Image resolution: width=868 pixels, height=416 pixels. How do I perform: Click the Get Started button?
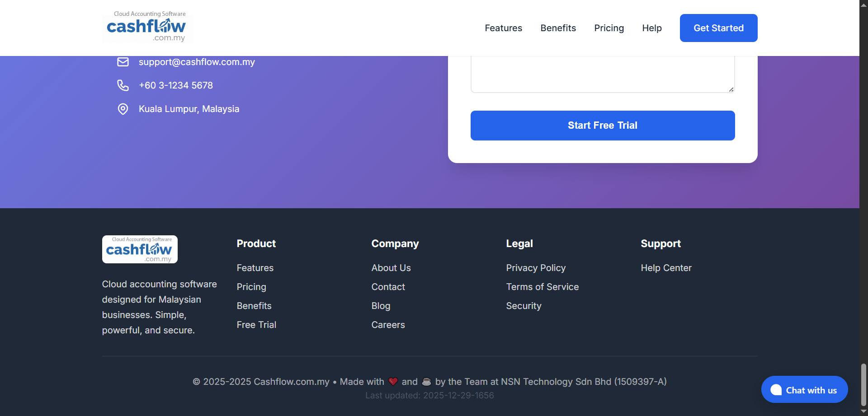point(718,28)
